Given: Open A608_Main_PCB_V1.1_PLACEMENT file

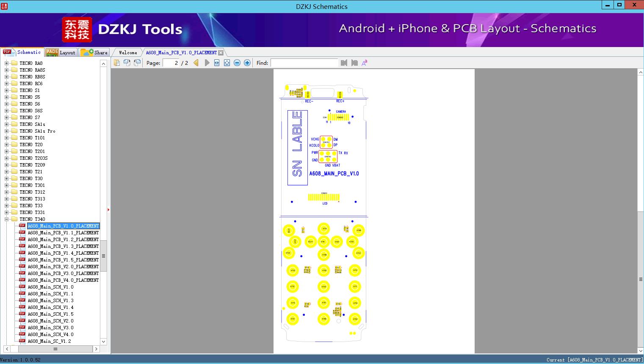Looking at the screenshot, I should [x=63, y=233].
